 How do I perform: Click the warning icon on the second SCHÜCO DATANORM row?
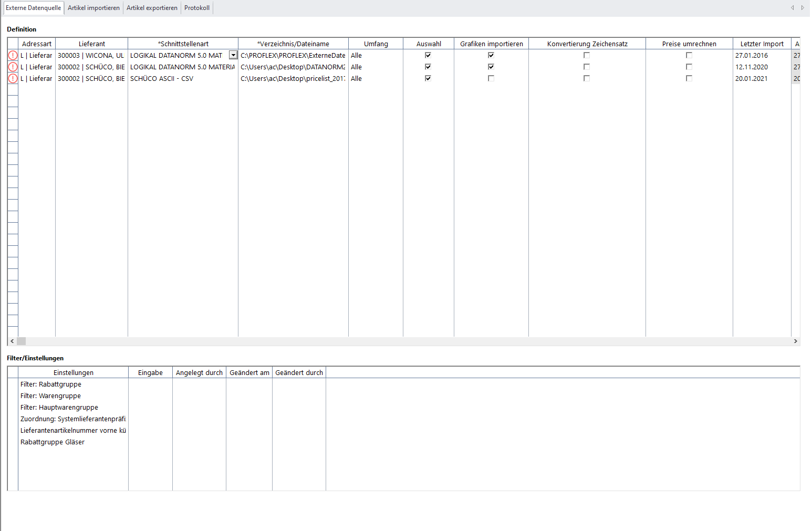tap(13, 67)
